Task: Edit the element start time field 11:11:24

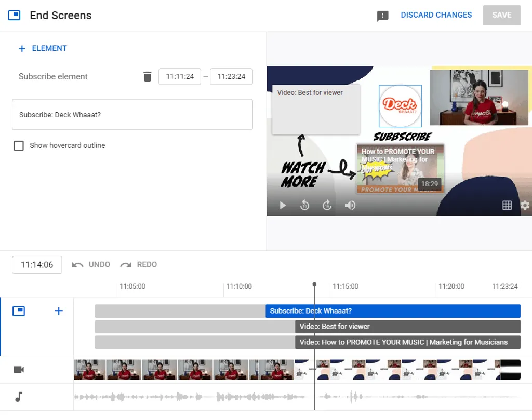Action: (179, 76)
